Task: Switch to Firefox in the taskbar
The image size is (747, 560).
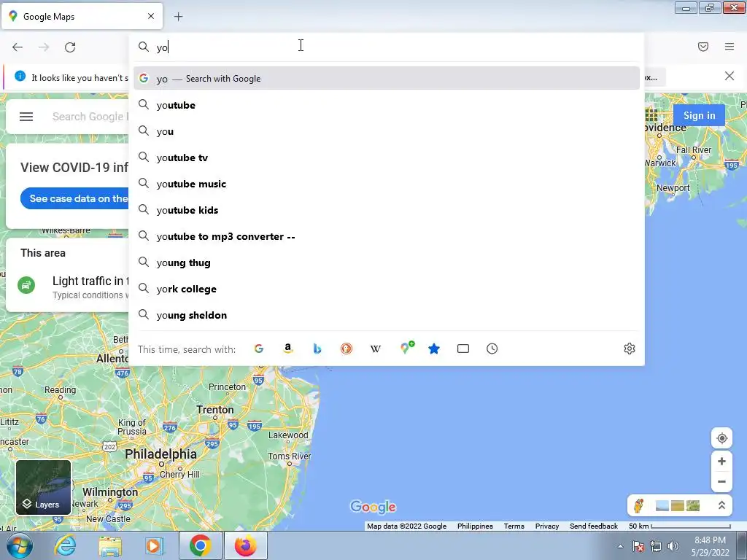Action: pos(245,545)
